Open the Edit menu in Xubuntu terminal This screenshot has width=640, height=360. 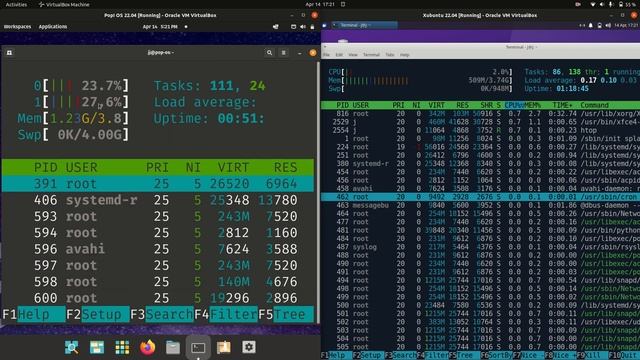339,55
